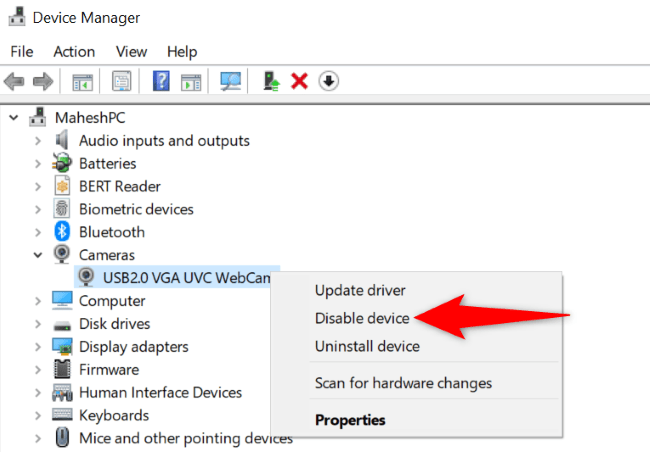Open the Action menu
The image size is (650, 452).
click(74, 52)
